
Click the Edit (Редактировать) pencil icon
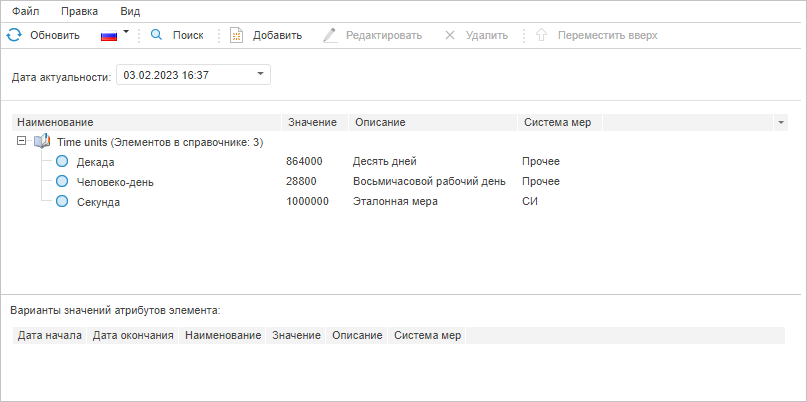point(330,35)
